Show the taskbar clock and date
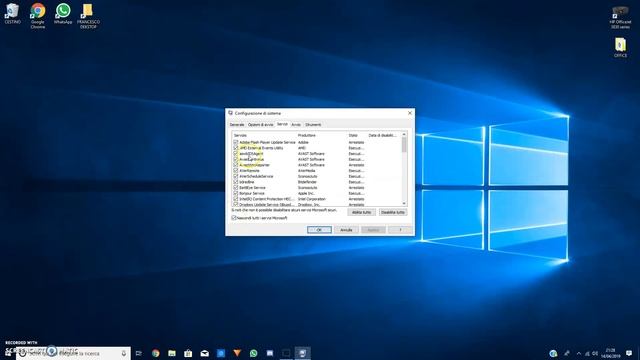640x360 pixels. click(x=611, y=353)
